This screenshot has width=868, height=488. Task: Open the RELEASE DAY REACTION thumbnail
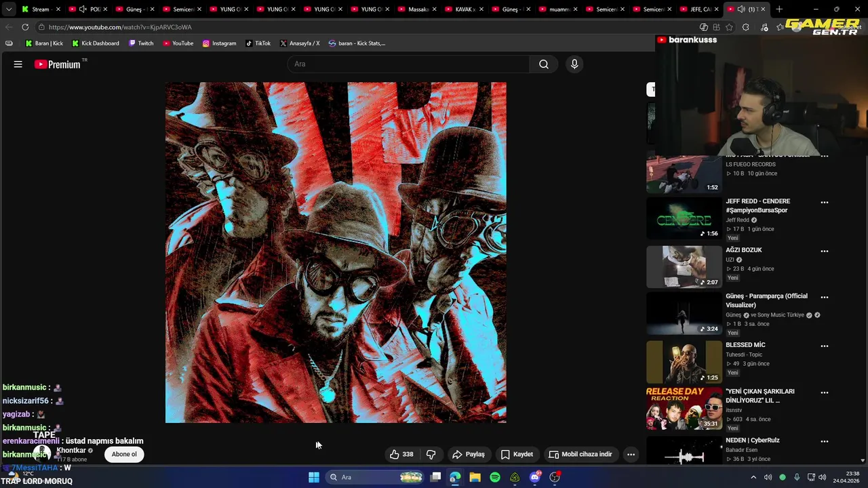[x=684, y=409]
